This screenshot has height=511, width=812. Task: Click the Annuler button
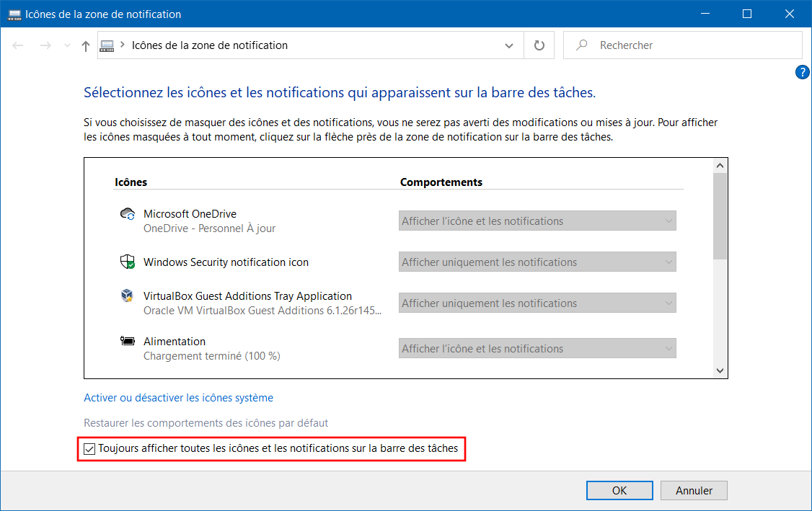(694, 490)
